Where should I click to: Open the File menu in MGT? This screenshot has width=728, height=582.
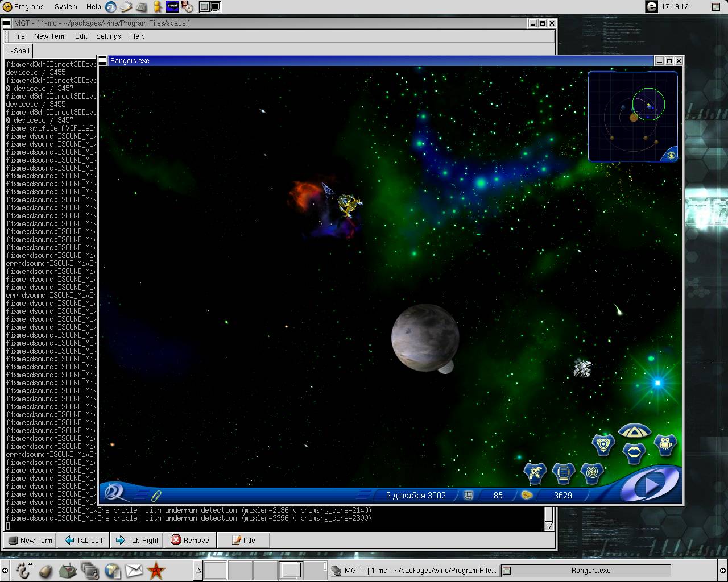pos(19,36)
